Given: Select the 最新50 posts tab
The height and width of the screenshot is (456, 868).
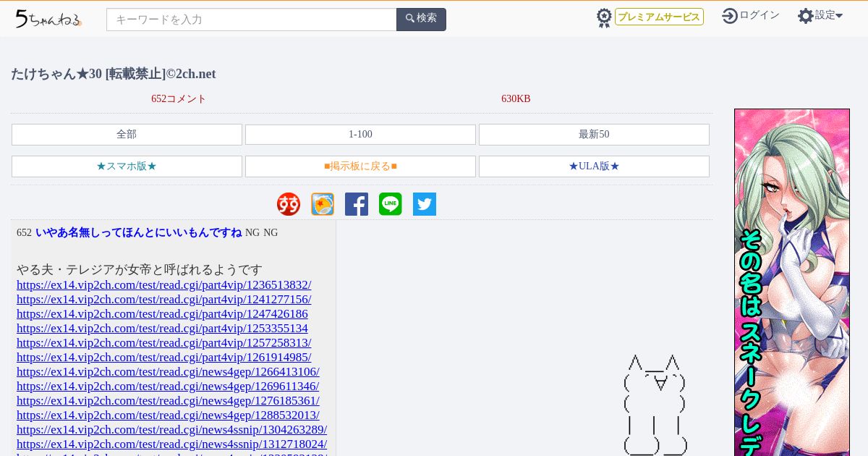Looking at the screenshot, I should 594,135.
